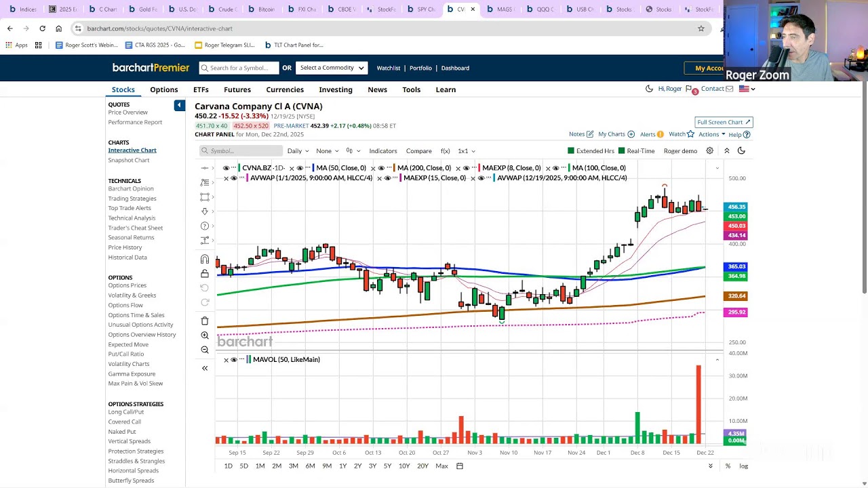Screen dimensions: 868x488
Task: Hide the CVNA.BZ price series
Action: [x=226, y=168]
